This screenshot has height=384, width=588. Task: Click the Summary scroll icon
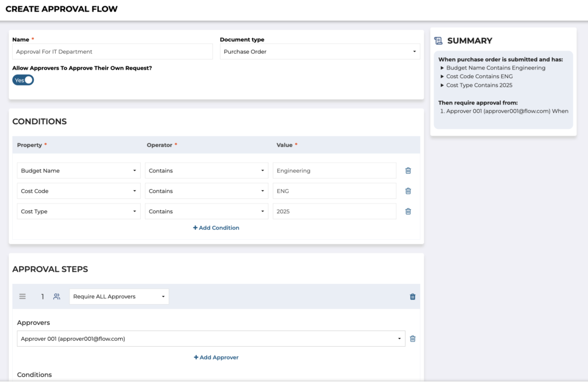439,41
